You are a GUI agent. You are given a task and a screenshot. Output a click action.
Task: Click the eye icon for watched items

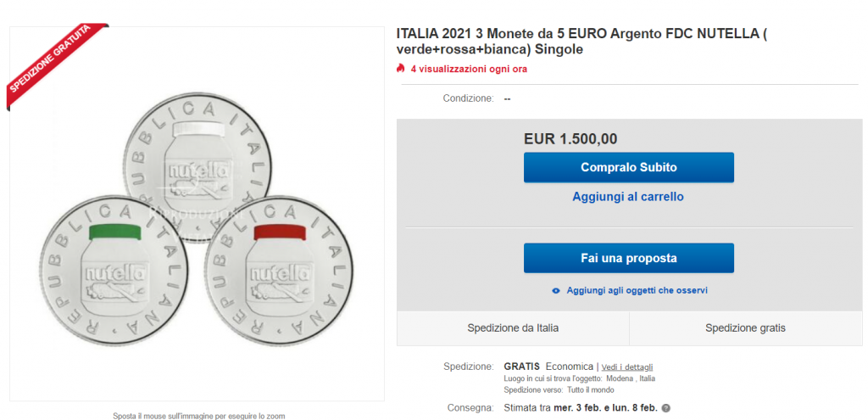click(556, 290)
